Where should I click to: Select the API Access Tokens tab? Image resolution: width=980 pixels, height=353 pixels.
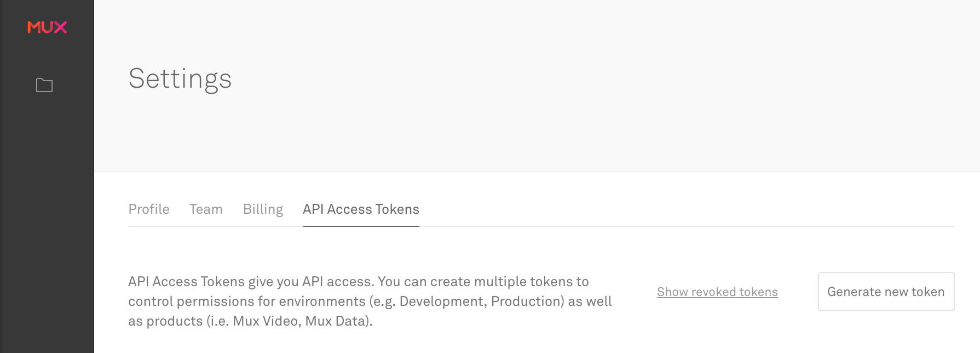(361, 209)
